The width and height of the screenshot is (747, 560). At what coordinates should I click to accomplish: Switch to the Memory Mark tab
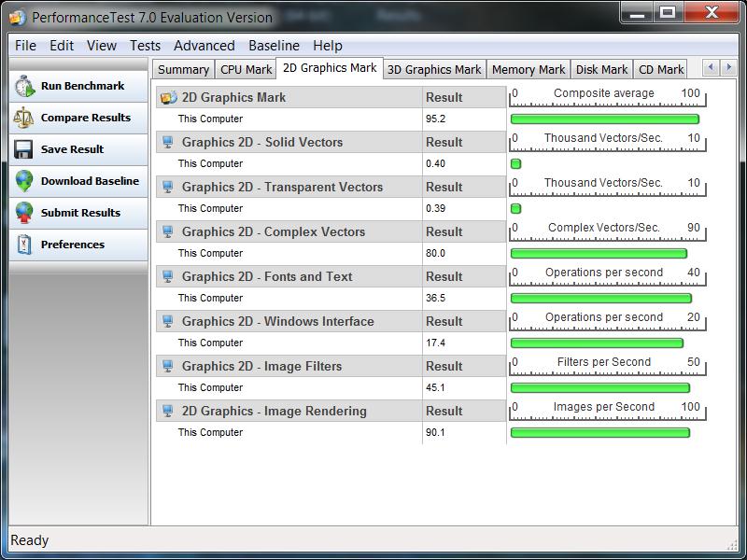coord(529,69)
